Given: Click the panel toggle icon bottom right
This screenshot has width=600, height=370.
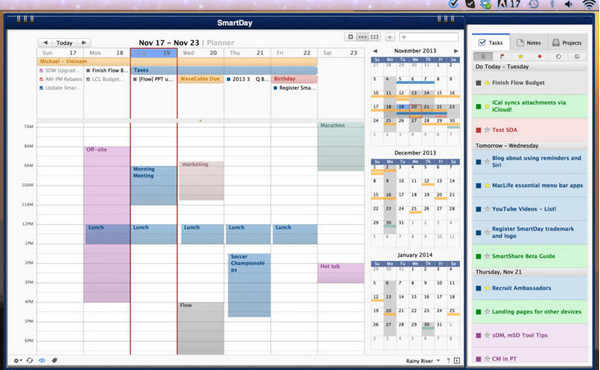Looking at the screenshot, I should pos(457,361).
